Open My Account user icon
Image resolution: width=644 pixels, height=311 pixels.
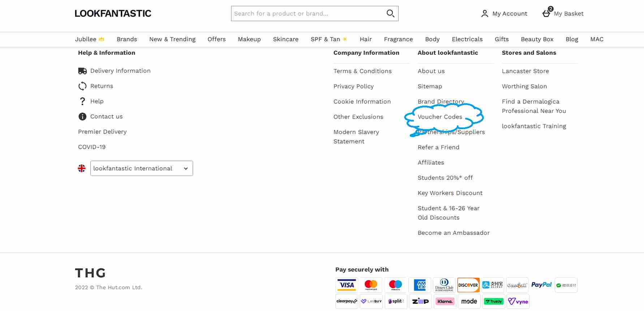tap(485, 14)
